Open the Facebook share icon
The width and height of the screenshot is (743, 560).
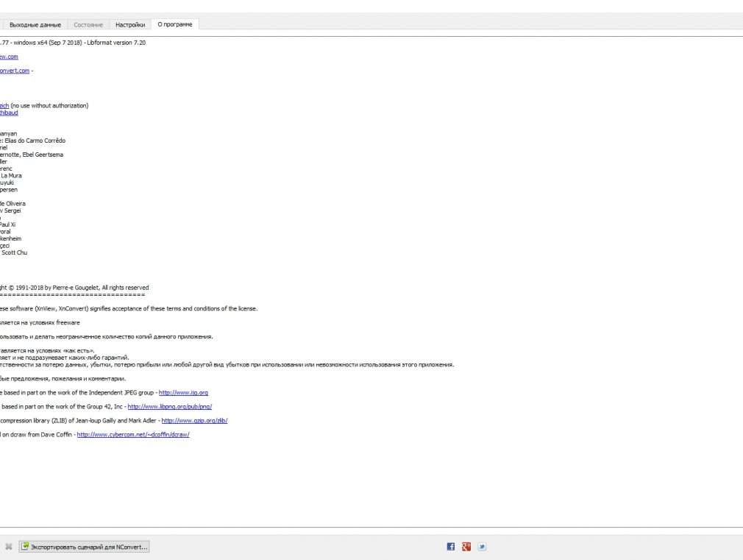[x=451, y=547]
